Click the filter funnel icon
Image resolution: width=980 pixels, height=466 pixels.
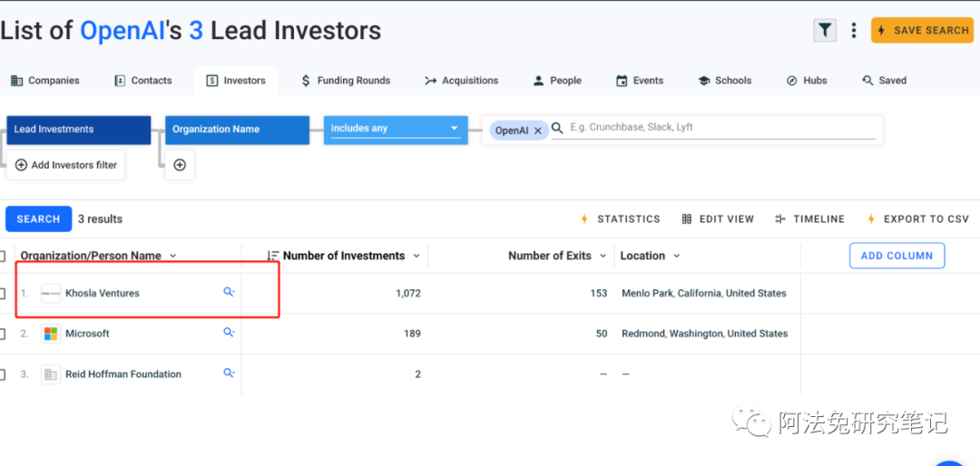pos(824,30)
